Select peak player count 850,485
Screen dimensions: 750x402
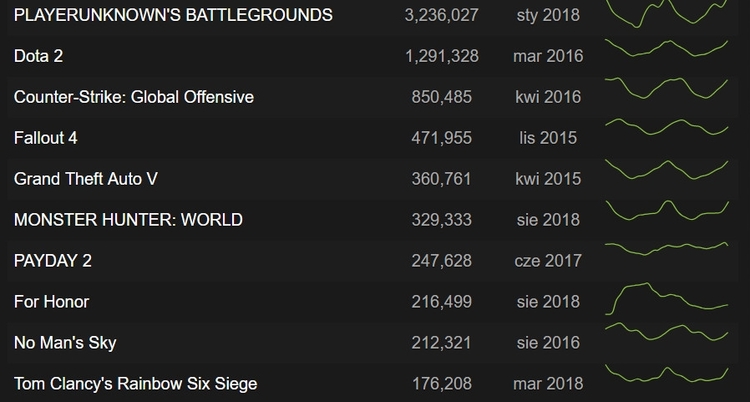(441, 97)
